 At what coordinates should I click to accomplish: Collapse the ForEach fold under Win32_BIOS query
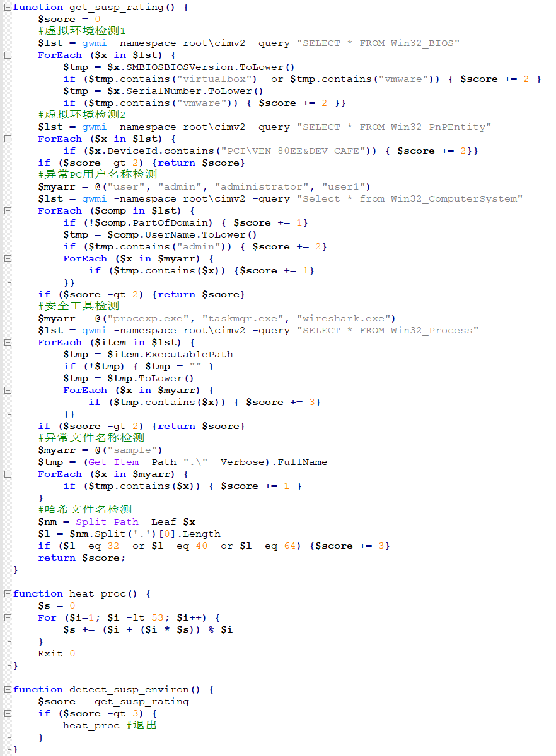(x=8, y=55)
